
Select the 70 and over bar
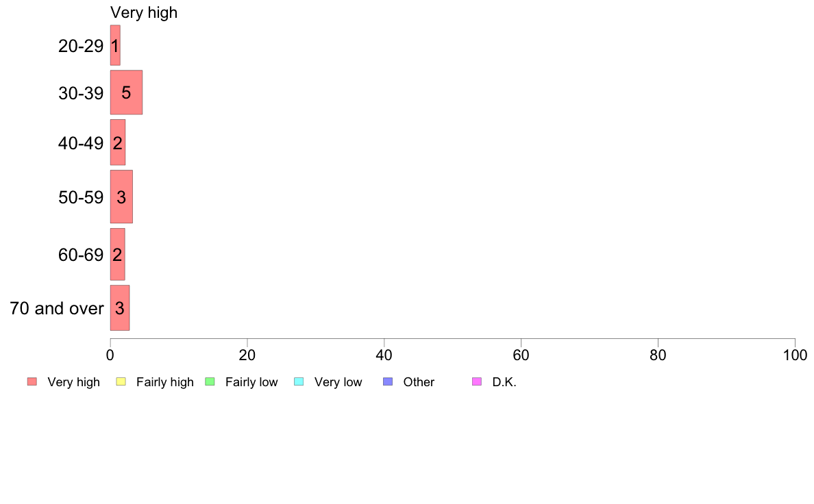coord(120,307)
